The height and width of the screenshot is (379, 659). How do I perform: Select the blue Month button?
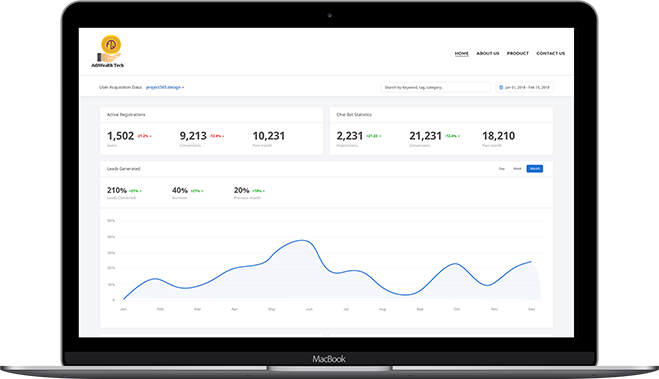(x=535, y=169)
